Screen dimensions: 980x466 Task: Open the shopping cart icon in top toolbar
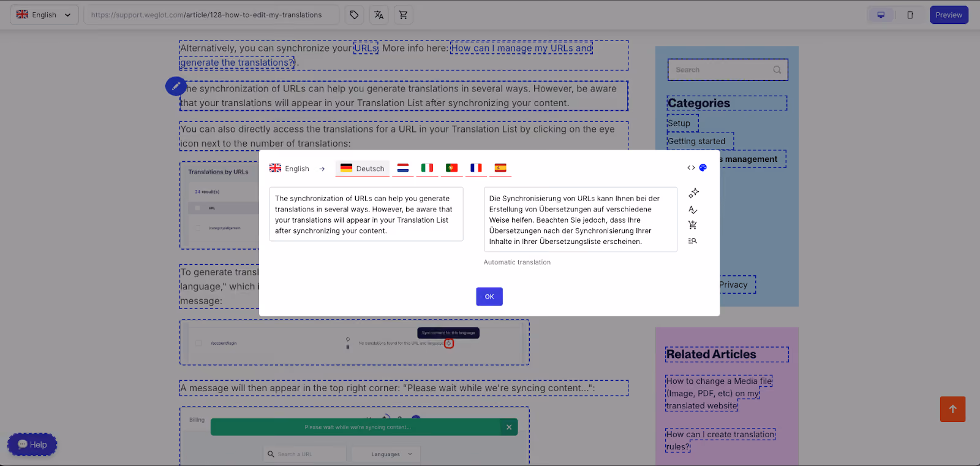pyautogui.click(x=403, y=15)
